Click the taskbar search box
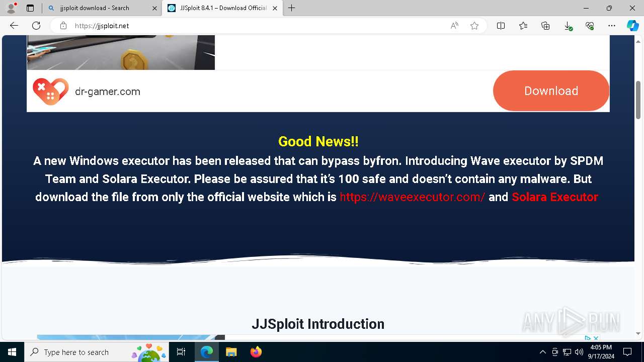Image resolution: width=644 pixels, height=362 pixels. pos(98,352)
